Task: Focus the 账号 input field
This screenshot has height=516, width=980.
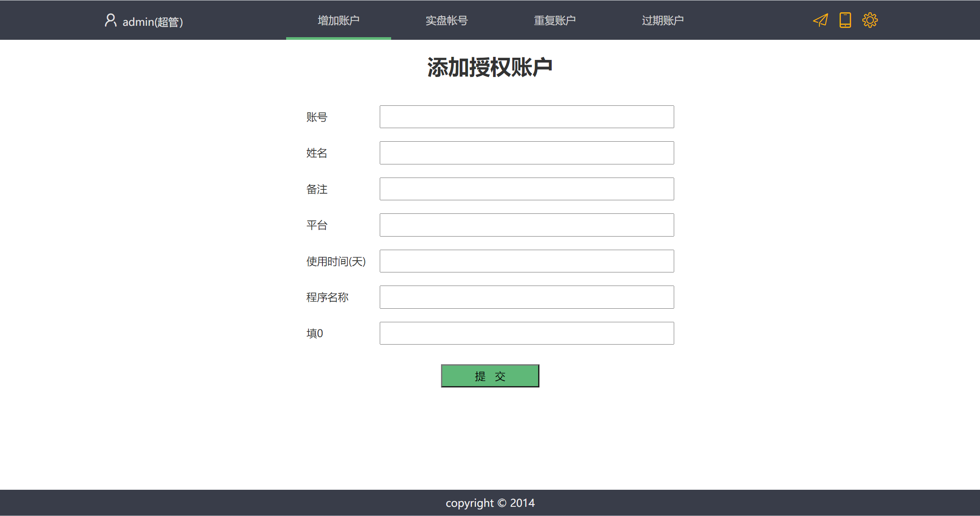Action: pos(527,117)
